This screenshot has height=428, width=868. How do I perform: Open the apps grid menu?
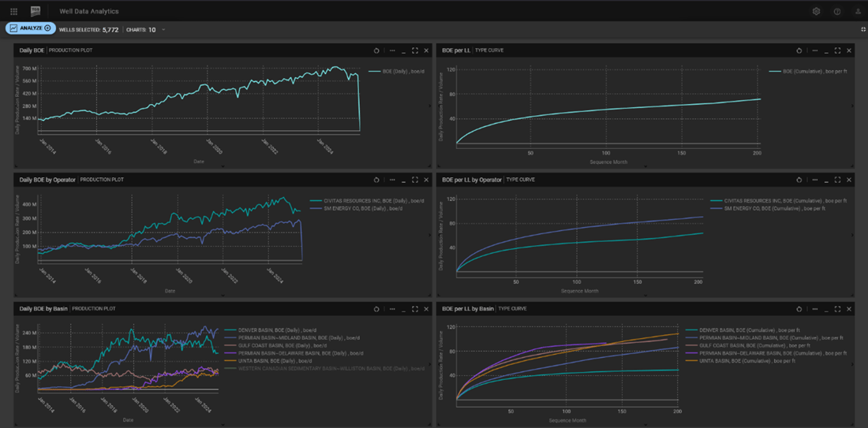click(13, 12)
